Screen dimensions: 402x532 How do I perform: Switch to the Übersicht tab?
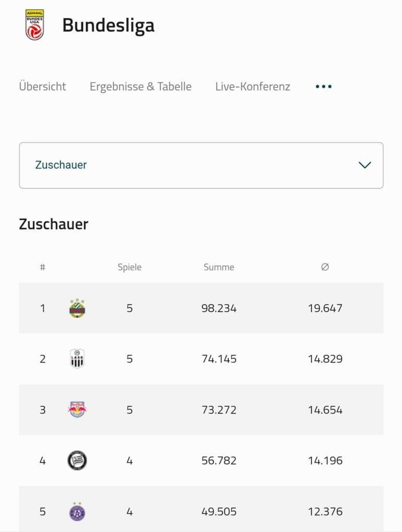[x=43, y=86]
